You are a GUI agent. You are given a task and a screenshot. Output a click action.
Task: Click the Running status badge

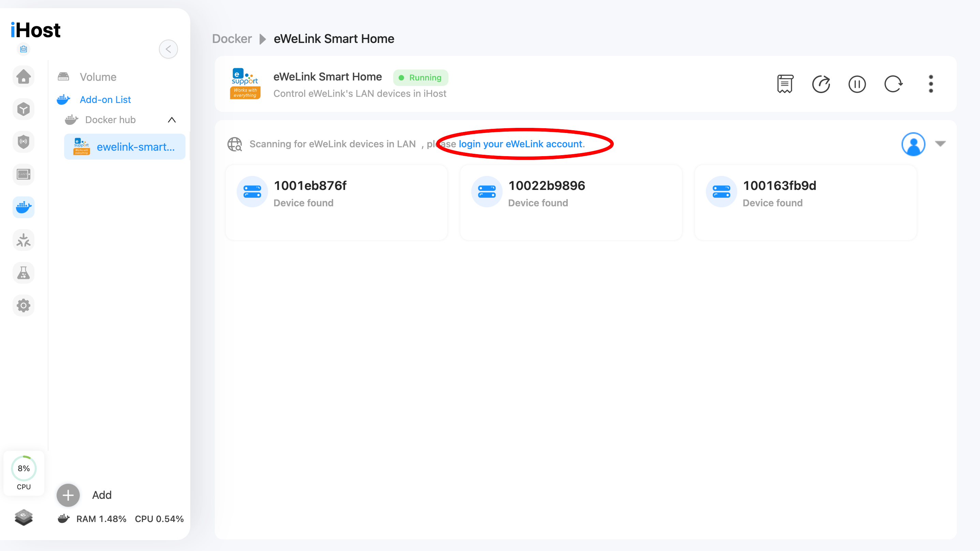(x=420, y=78)
